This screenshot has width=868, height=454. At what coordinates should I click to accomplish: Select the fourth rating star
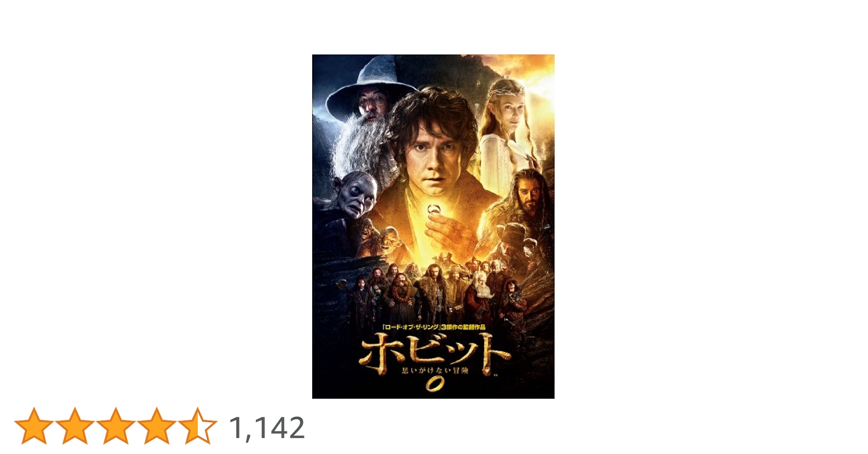click(157, 426)
